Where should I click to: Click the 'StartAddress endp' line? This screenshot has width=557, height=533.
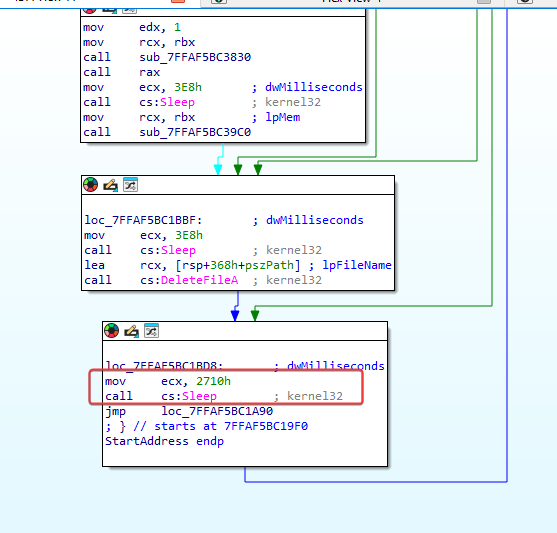pyautogui.click(x=164, y=441)
